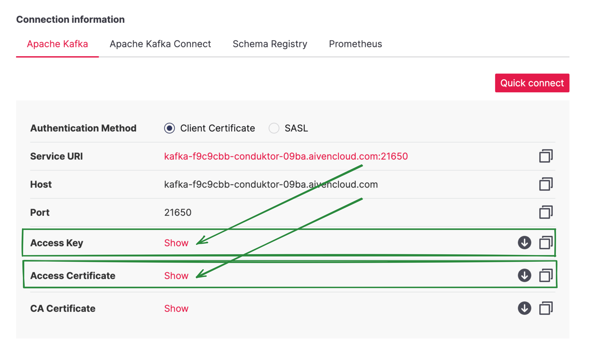Screen dimensions: 609x364
Task: Copy the Access Key
Action: coord(546,243)
